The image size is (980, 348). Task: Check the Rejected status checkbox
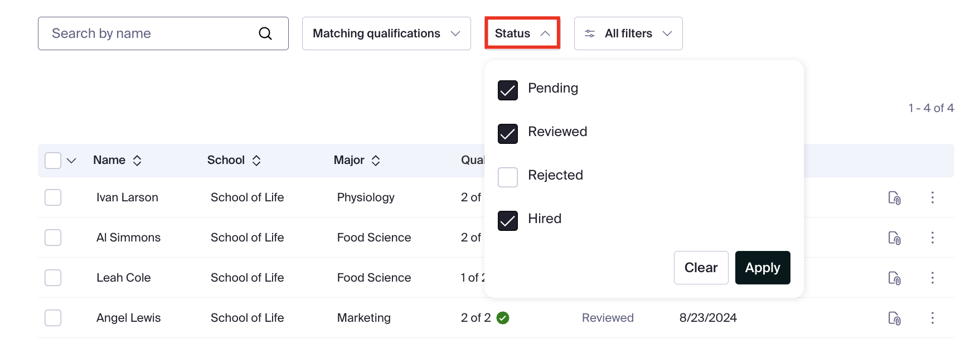pos(508,177)
